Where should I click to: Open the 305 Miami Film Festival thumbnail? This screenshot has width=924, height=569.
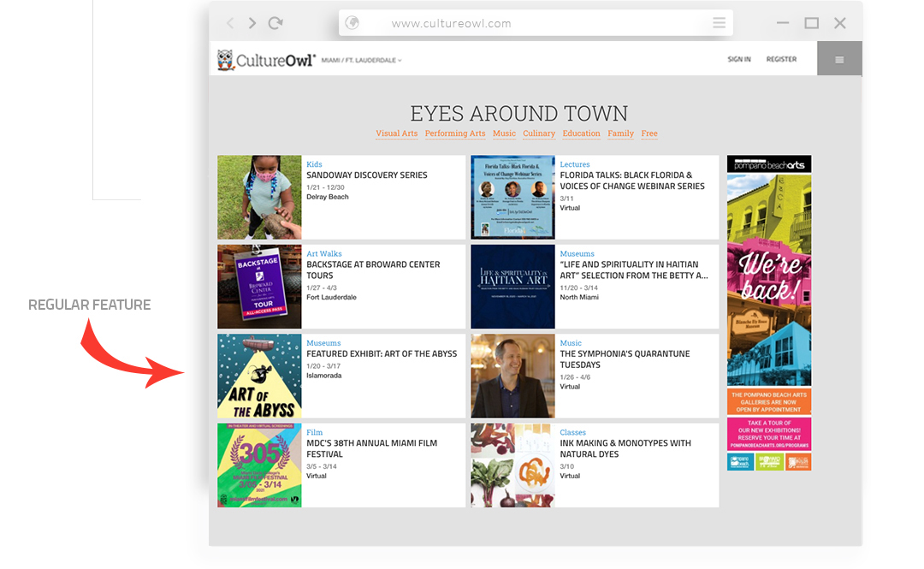[x=259, y=465]
